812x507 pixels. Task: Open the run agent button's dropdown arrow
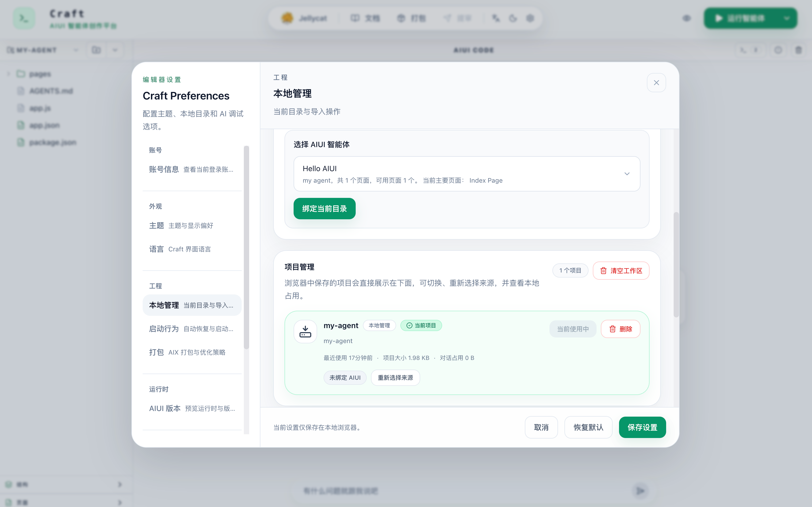[787, 18]
